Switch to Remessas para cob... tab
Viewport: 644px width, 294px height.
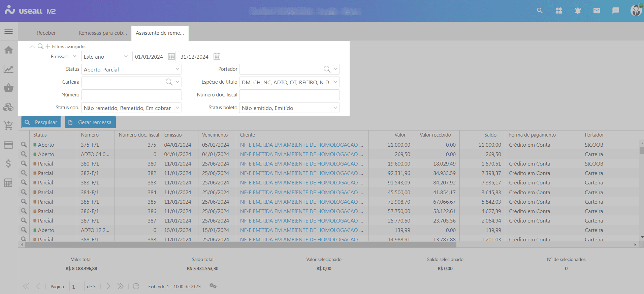tap(103, 33)
